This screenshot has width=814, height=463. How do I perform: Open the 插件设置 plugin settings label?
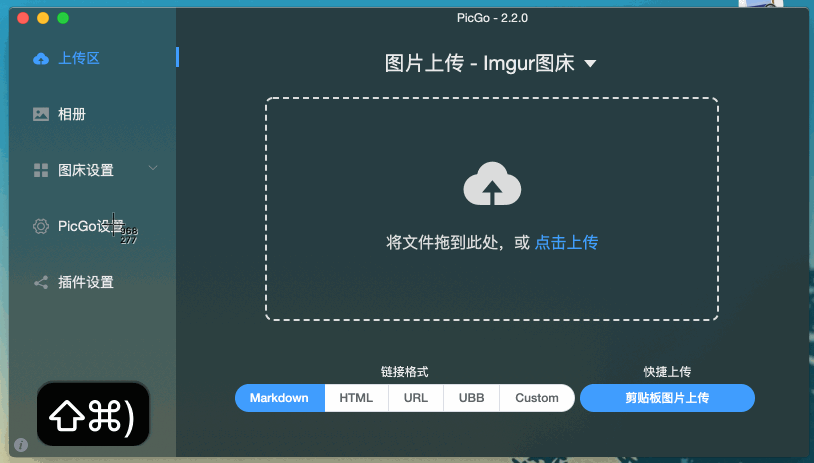pos(86,283)
